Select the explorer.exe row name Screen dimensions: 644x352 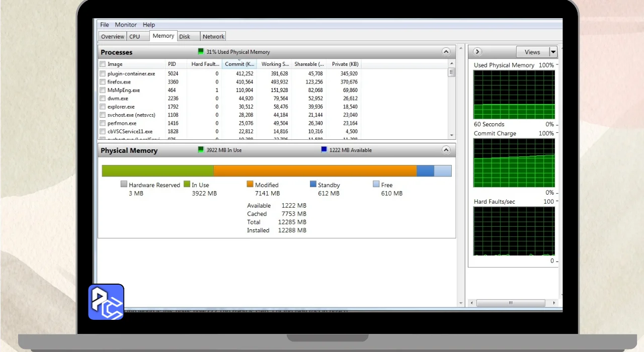tap(121, 107)
